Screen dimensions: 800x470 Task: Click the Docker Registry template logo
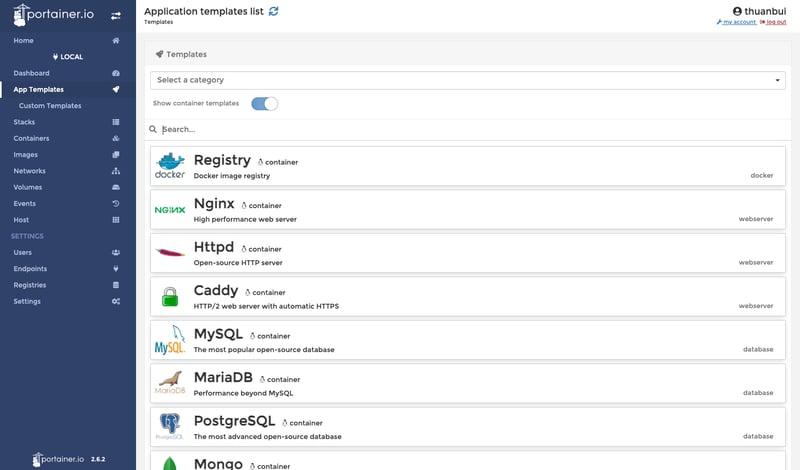coord(170,166)
